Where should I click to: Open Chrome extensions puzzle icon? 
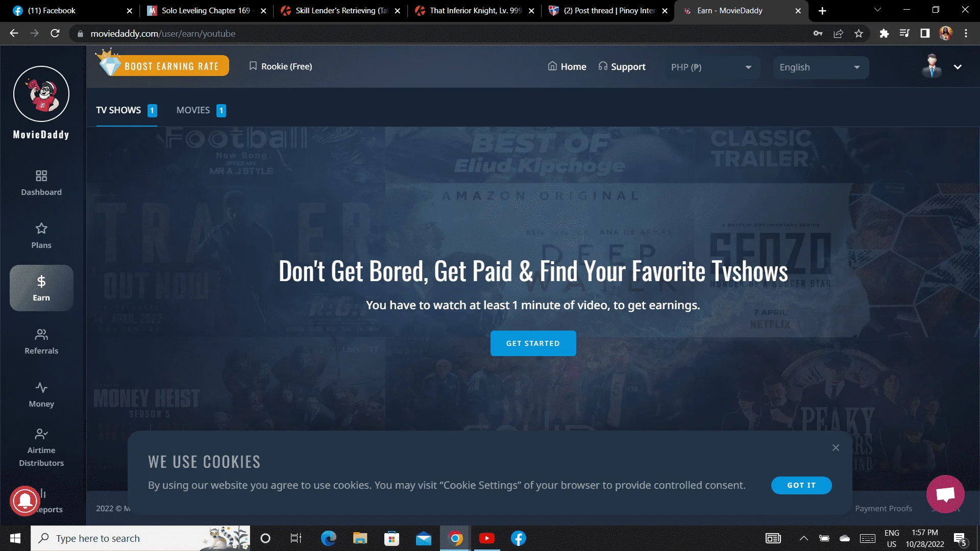(x=884, y=33)
